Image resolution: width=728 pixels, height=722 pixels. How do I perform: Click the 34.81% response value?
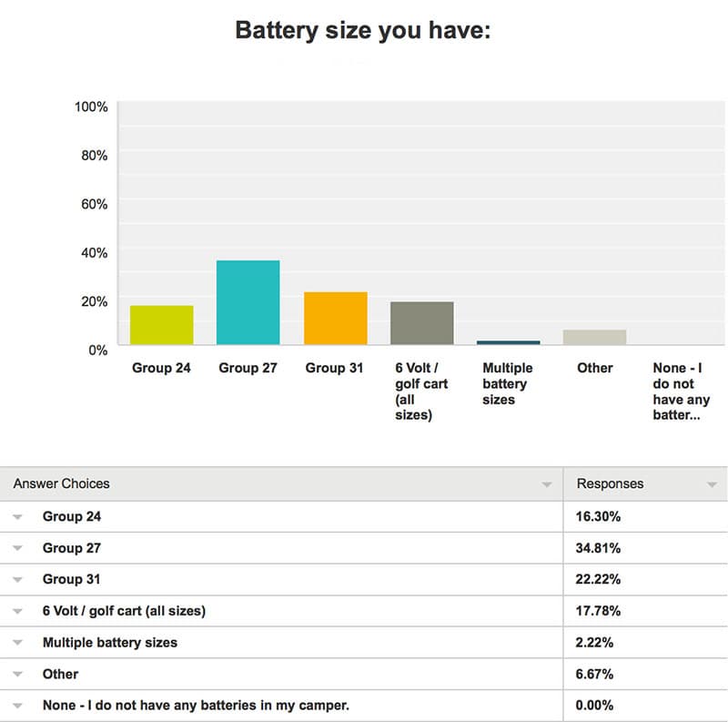tap(598, 548)
